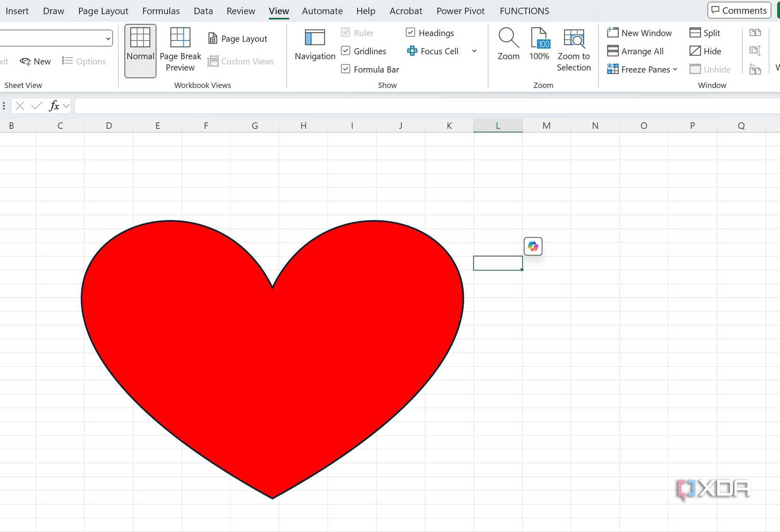Switch to the Formulas ribbon tab

161,10
